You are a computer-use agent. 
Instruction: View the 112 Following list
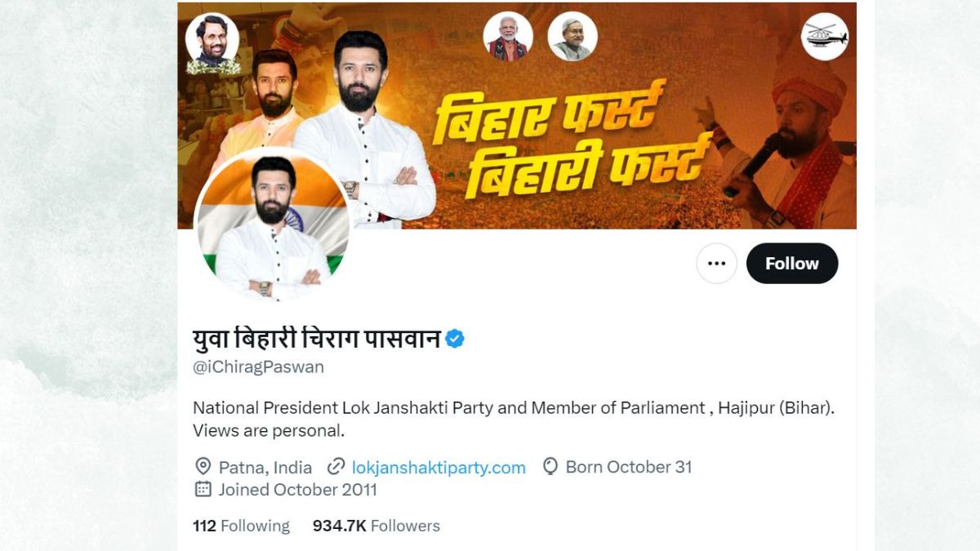click(242, 527)
